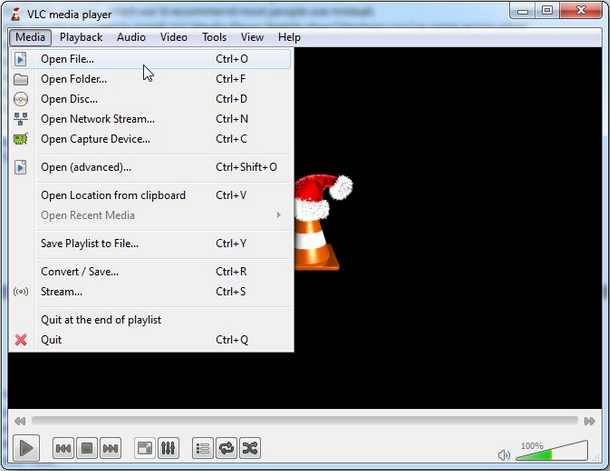This screenshot has height=471, width=610.
Task: Open the Video menu
Action: [x=174, y=37]
